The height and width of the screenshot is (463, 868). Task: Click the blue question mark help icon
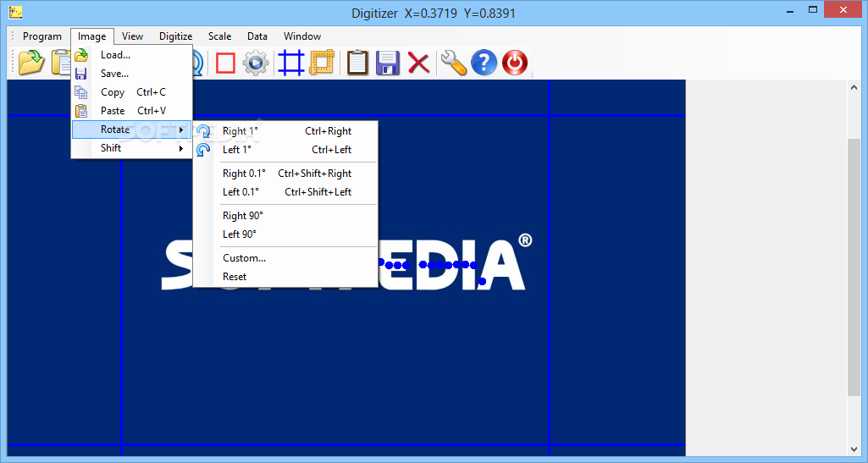click(484, 63)
